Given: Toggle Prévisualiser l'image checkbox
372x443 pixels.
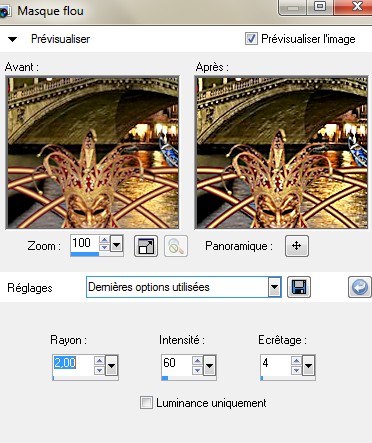Looking at the screenshot, I should point(251,39).
